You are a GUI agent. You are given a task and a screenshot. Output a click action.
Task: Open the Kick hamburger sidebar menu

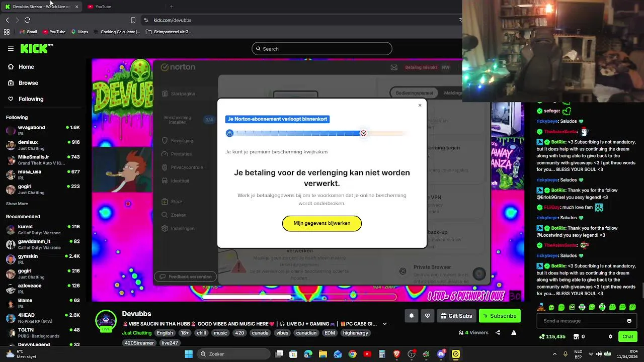pos(11,49)
